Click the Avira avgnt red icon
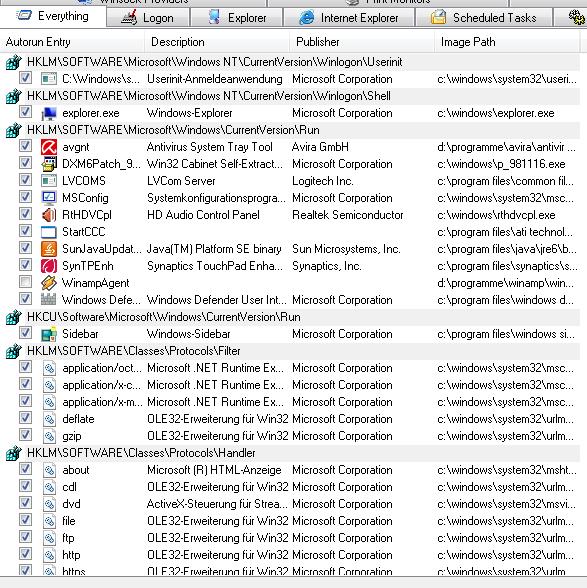 pyautogui.click(x=49, y=147)
